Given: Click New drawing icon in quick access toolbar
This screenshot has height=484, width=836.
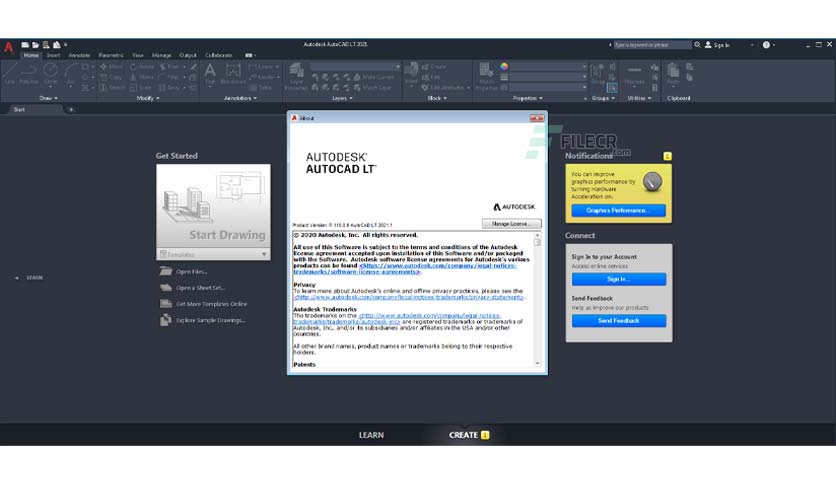Looking at the screenshot, I should point(25,45).
